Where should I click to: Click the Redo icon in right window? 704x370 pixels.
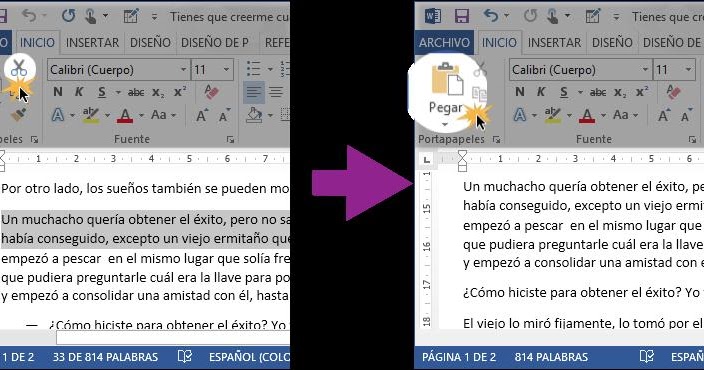530,16
